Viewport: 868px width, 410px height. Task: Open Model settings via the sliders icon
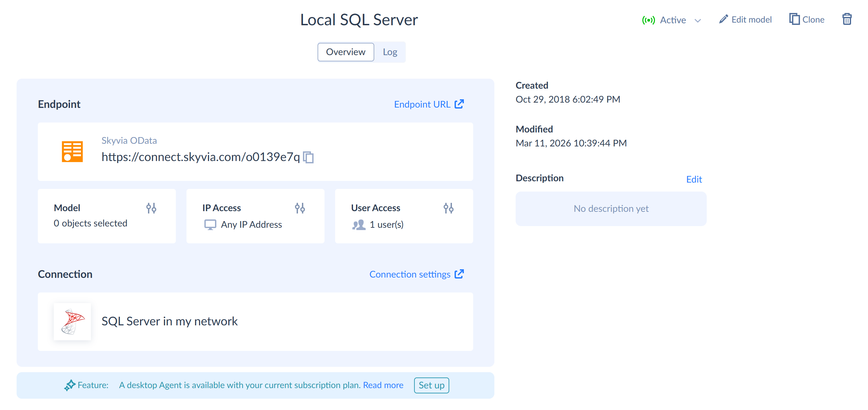coord(151,208)
